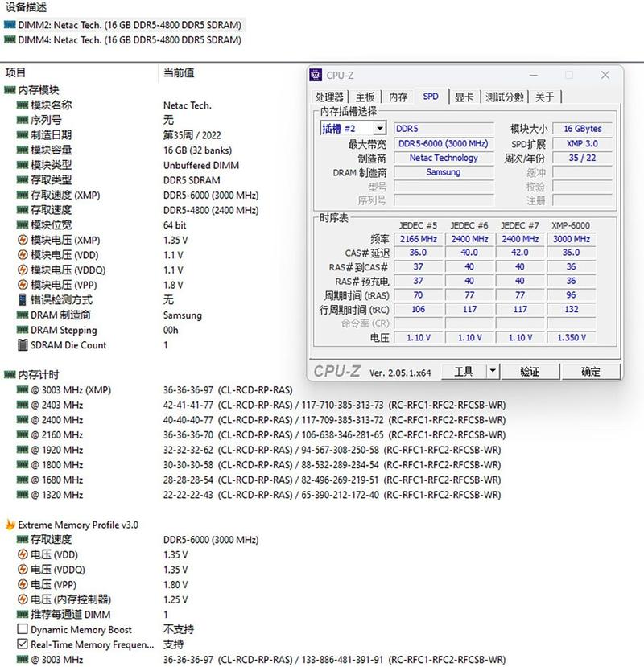Click the icon next to 内存模块 section
This screenshot has height=667, width=644.
(x=10, y=90)
